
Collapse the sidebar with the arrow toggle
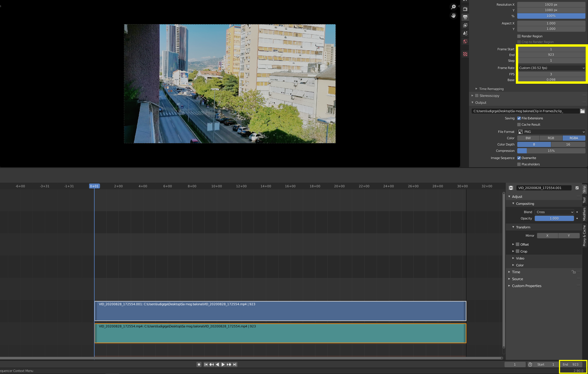click(459, 6)
